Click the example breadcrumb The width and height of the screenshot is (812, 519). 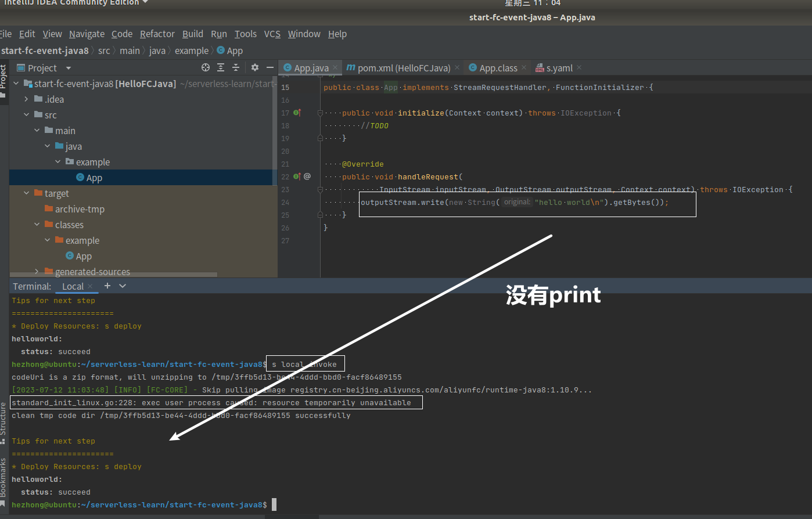[191, 51]
